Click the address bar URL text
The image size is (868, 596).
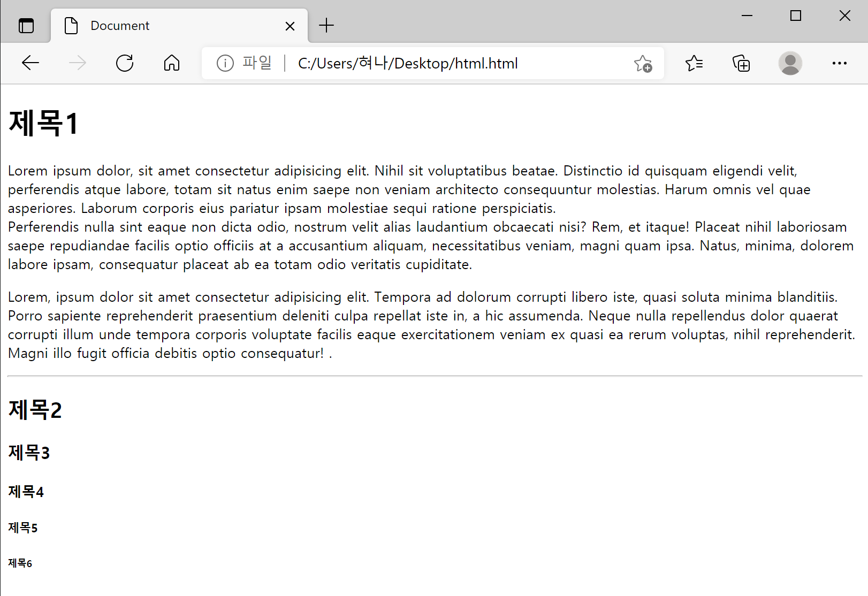point(408,63)
